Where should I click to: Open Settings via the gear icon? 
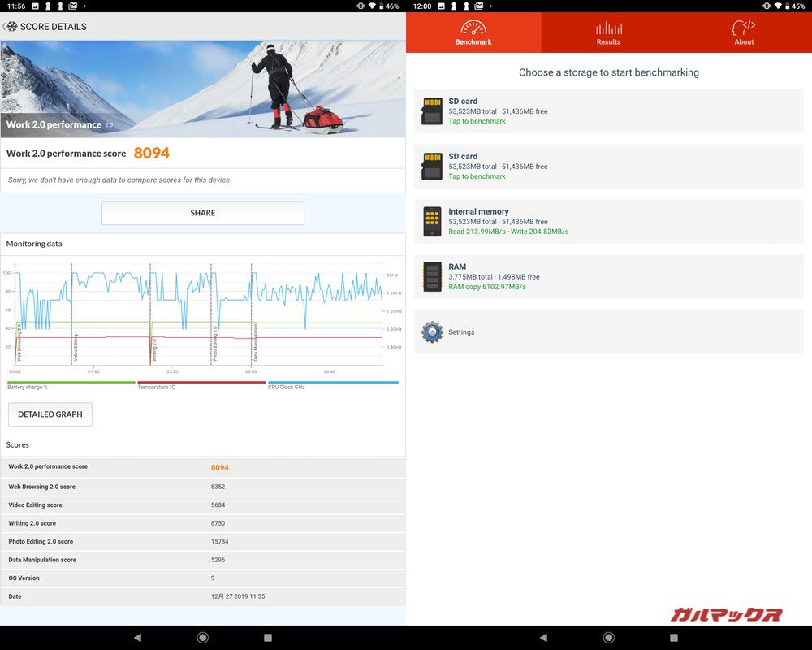(432, 331)
